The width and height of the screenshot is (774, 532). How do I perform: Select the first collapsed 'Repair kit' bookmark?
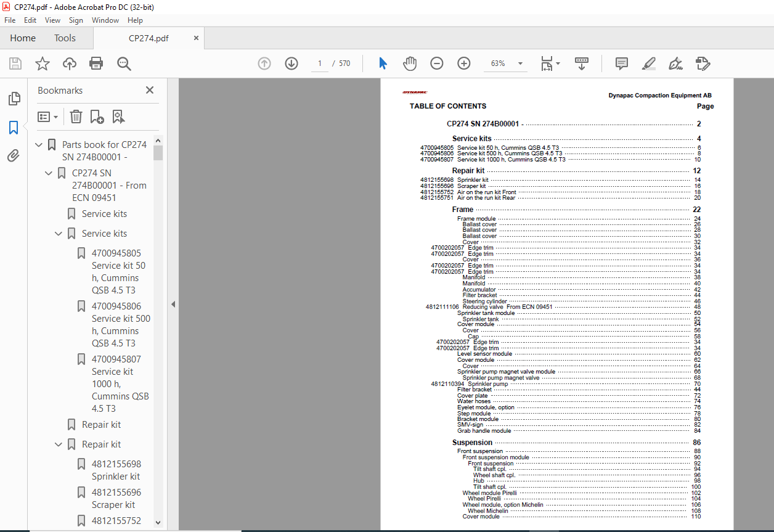click(x=102, y=425)
